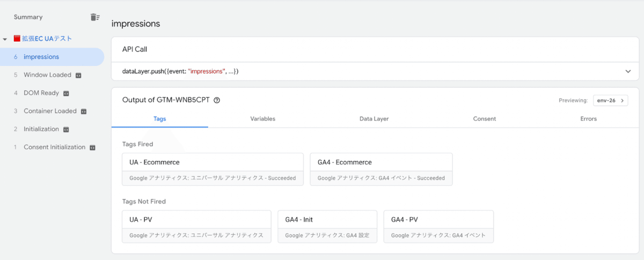
Task: Go to the Summary view
Action: (28, 17)
